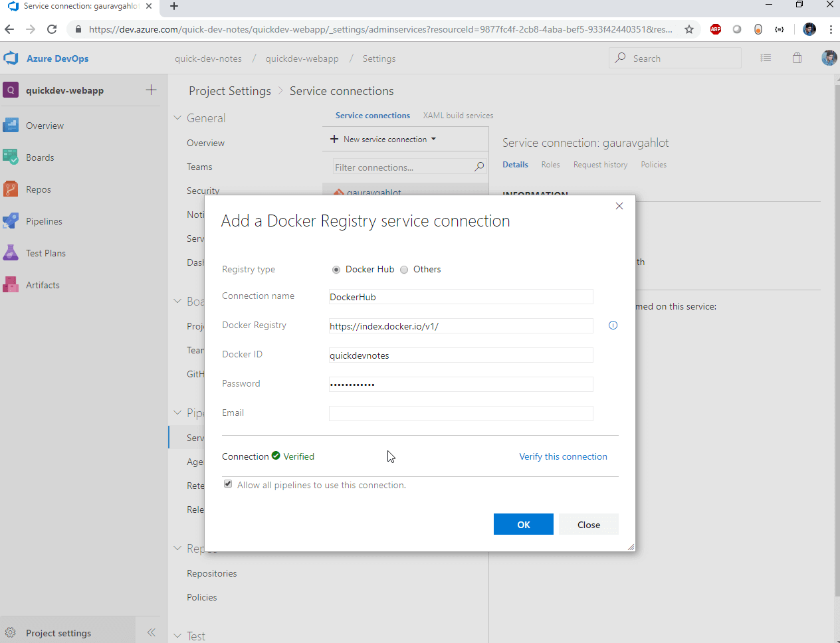
Task: Collapse the Pipelines settings section chevron
Action: [177, 413]
